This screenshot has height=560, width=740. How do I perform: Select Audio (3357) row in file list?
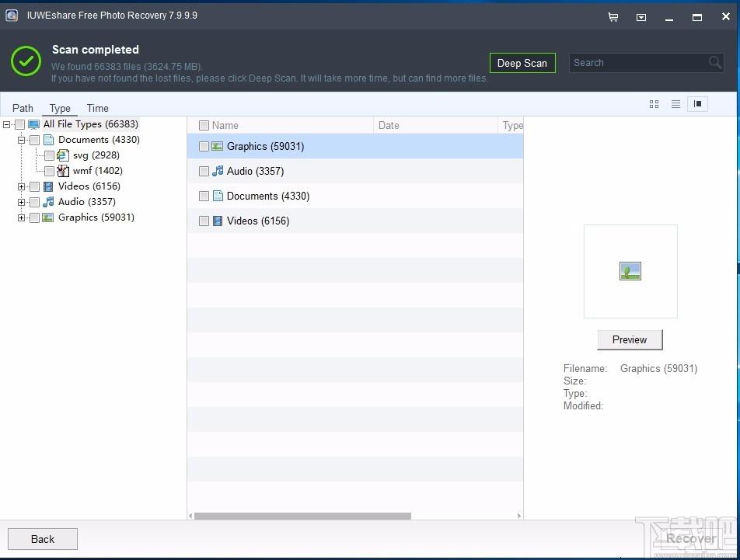355,171
